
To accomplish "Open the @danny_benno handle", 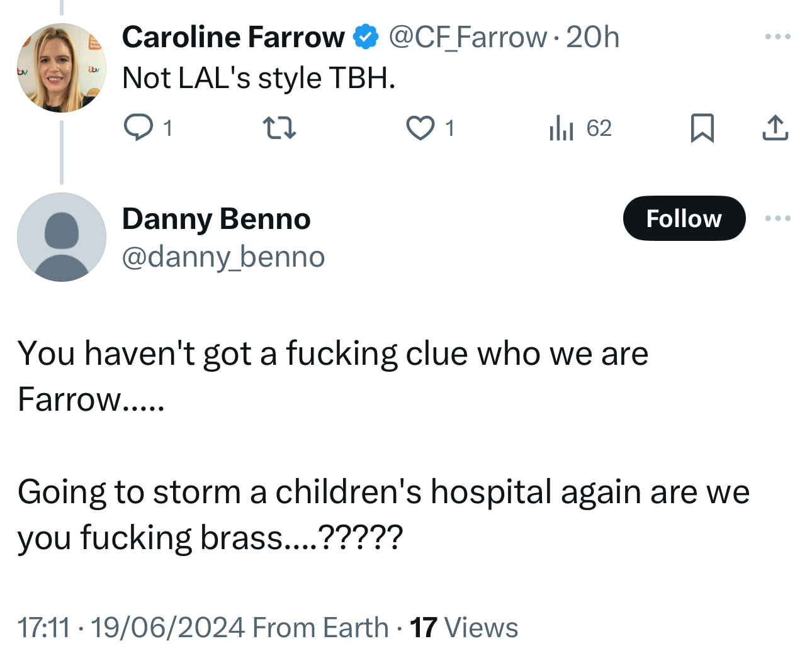I will click(x=223, y=257).
